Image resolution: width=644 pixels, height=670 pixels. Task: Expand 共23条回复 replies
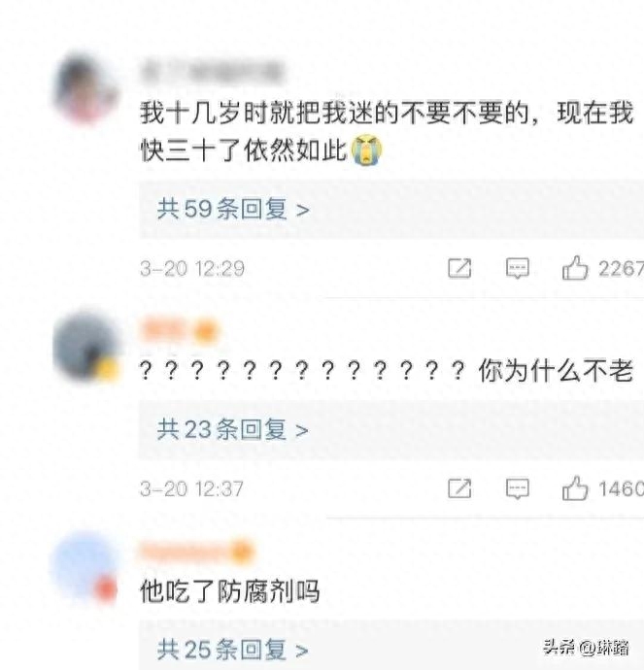tap(233, 429)
